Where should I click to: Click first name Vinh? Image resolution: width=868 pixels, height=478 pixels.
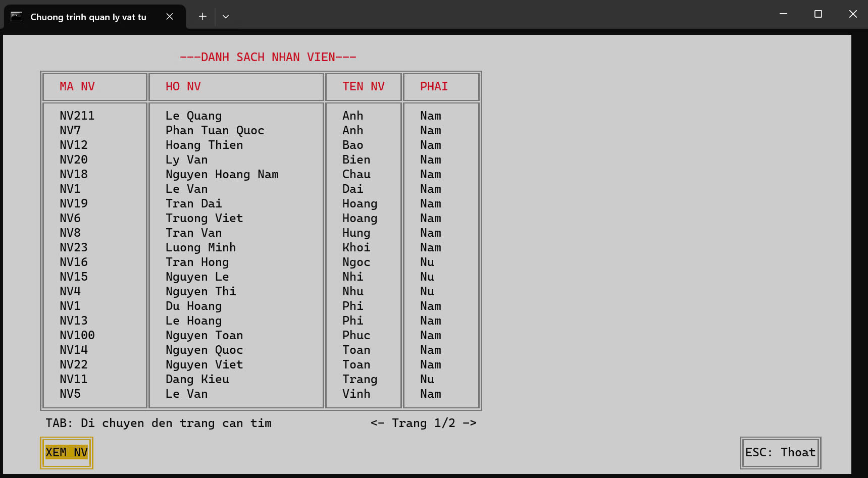pyautogui.click(x=356, y=394)
